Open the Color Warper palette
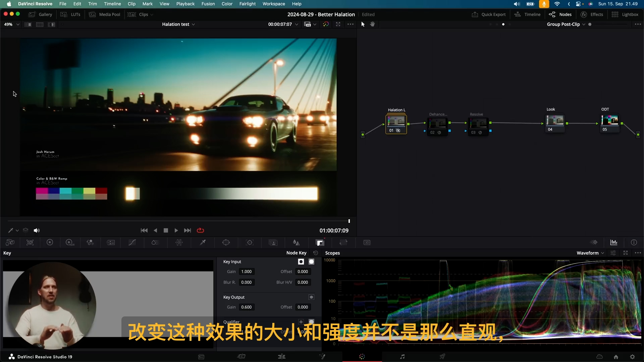Viewport: 644px width, 362px height. click(179, 242)
